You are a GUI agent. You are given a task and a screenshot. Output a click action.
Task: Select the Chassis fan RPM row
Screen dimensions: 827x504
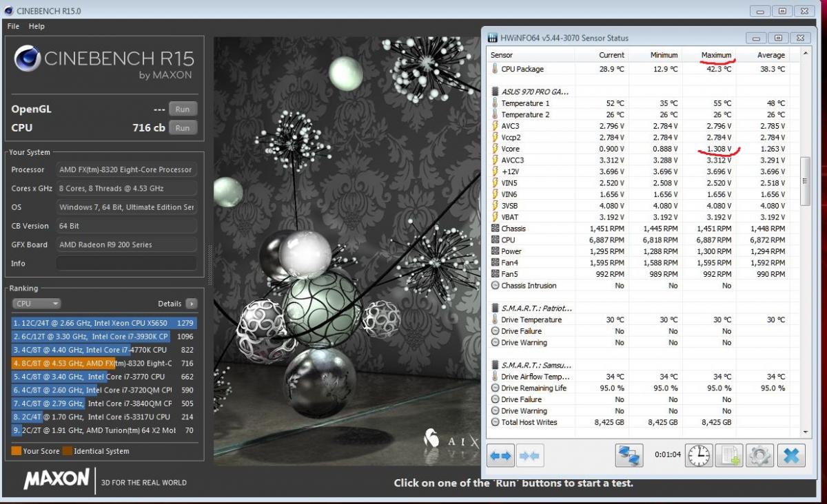[x=639, y=229]
